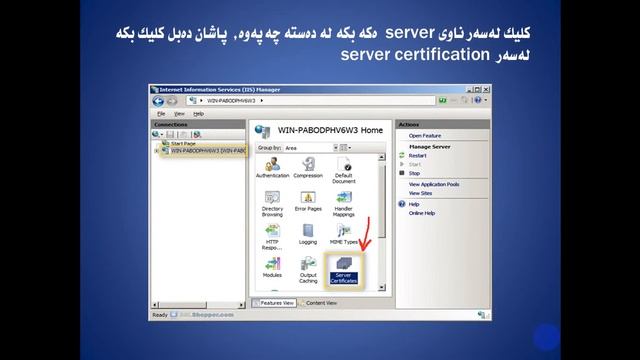Open the Help menu
This screenshot has height=360, width=640.
pos(198,114)
